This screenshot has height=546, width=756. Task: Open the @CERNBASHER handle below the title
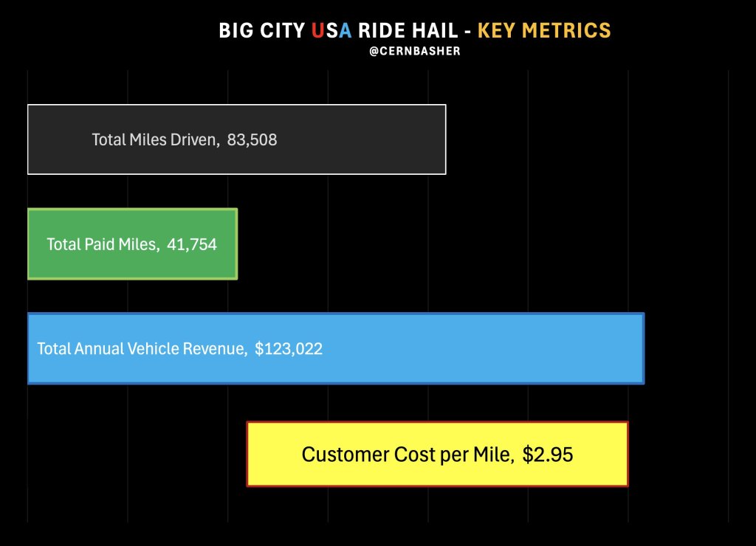point(415,52)
